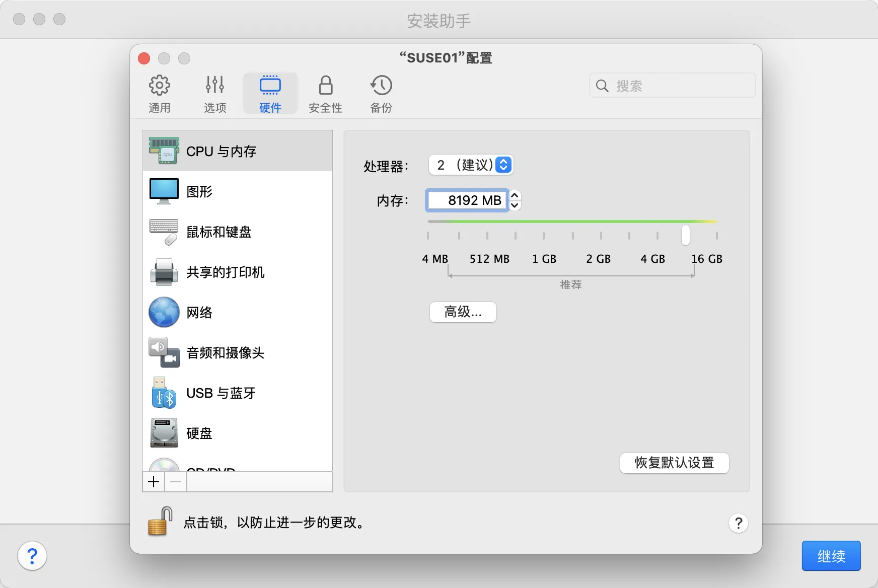Open 鼠标和键盘 settings

pos(218,232)
